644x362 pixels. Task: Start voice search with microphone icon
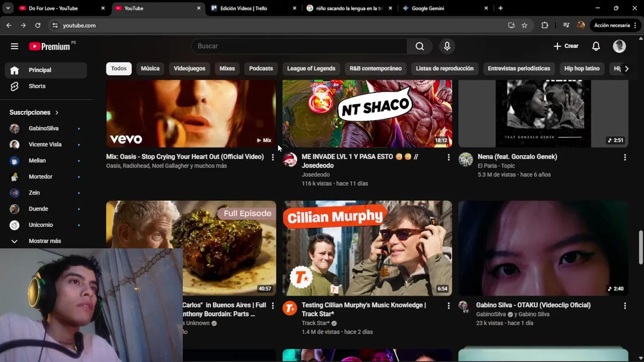[447, 46]
